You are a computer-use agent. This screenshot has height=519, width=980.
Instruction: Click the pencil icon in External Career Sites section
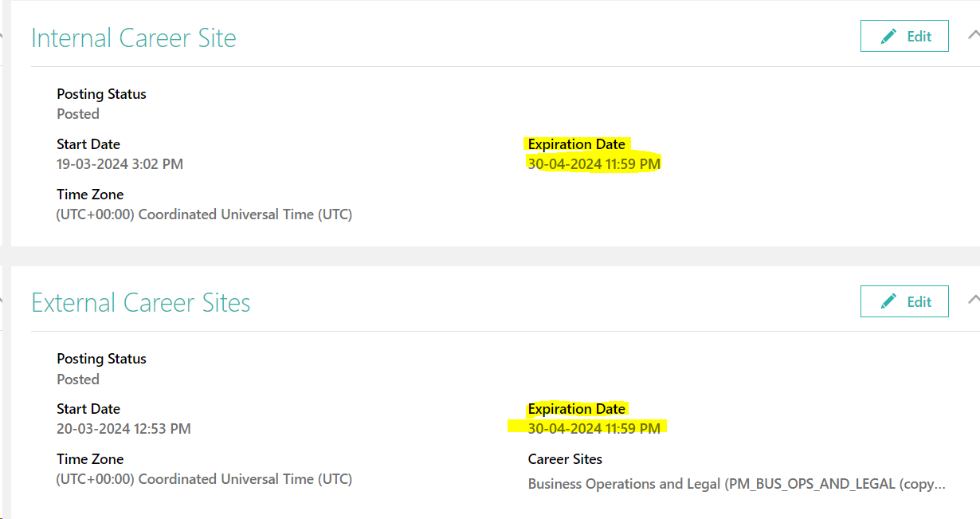click(x=887, y=301)
